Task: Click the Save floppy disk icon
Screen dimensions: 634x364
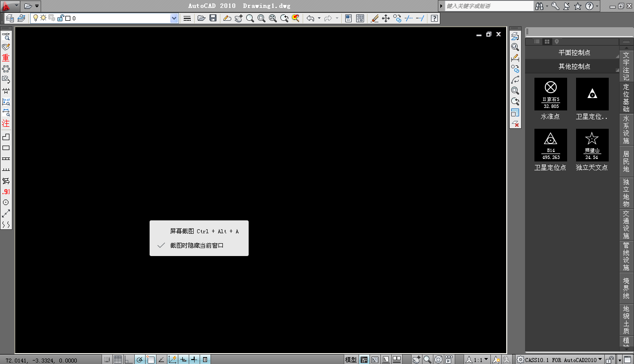Action: pos(213,18)
